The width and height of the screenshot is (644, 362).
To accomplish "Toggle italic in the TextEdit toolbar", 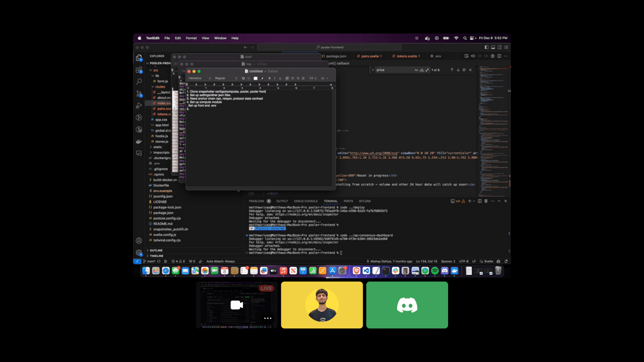I will pyautogui.click(x=275, y=78).
